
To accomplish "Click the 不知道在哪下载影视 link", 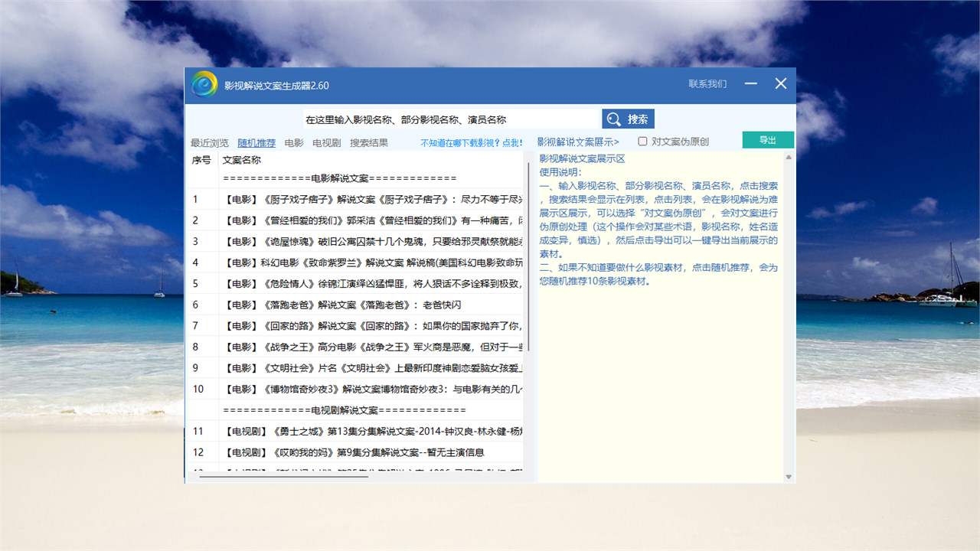I will pos(472,142).
